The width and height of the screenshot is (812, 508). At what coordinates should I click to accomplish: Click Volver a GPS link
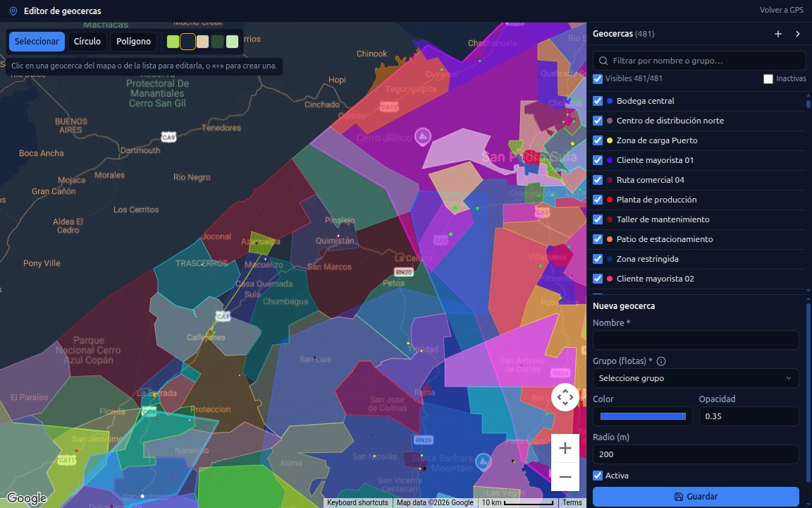coord(782,11)
